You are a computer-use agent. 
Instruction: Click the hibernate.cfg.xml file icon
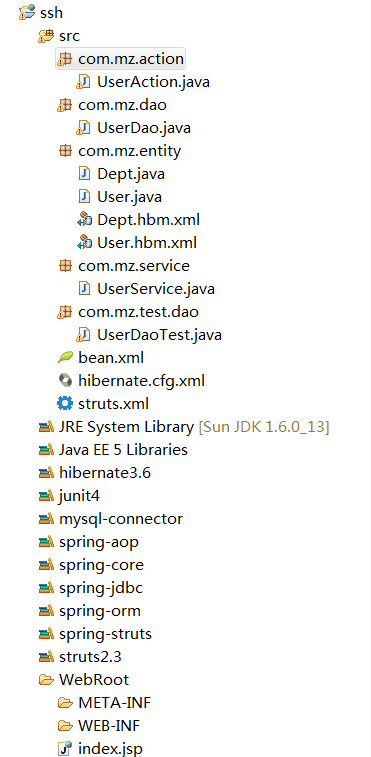tap(65, 380)
